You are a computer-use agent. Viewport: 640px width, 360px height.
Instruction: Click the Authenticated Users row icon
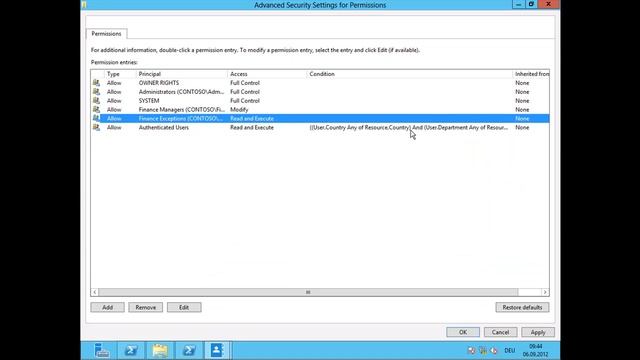coord(96,127)
